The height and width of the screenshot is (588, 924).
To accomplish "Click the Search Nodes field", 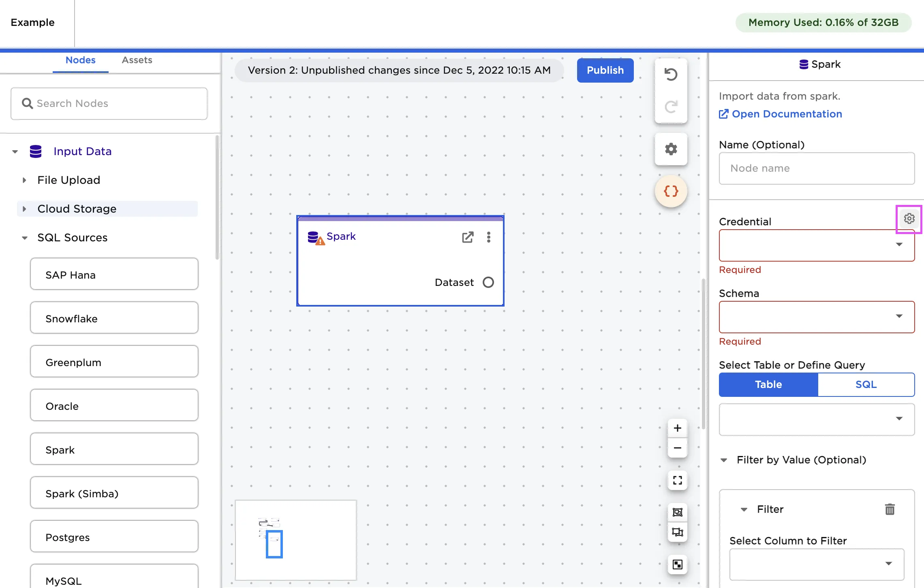I will tap(109, 104).
